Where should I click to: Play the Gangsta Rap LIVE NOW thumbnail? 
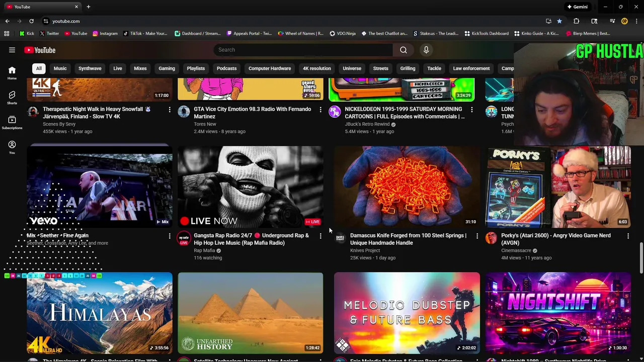(251, 187)
